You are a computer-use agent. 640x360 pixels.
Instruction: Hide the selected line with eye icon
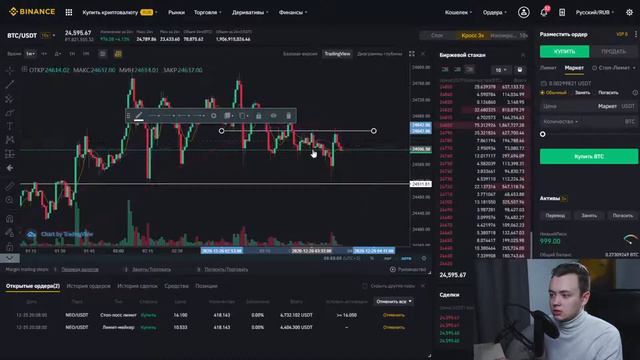[273, 116]
